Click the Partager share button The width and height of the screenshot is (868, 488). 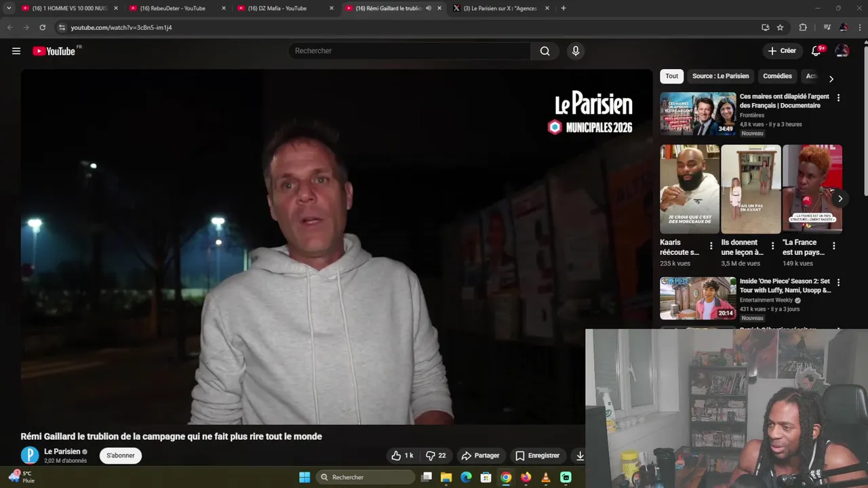coord(480,455)
